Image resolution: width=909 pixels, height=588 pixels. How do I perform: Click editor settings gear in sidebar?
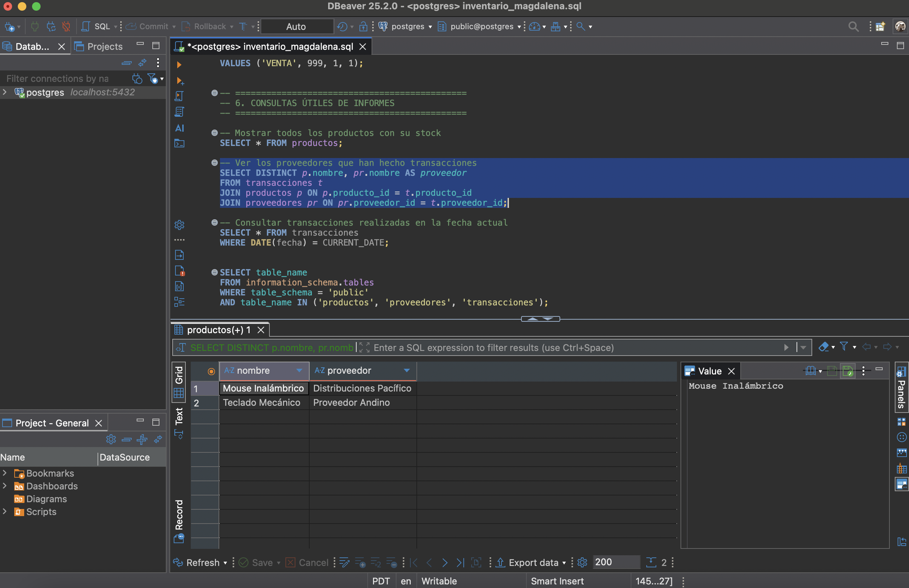pyautogui.click(x=179, y=225)
